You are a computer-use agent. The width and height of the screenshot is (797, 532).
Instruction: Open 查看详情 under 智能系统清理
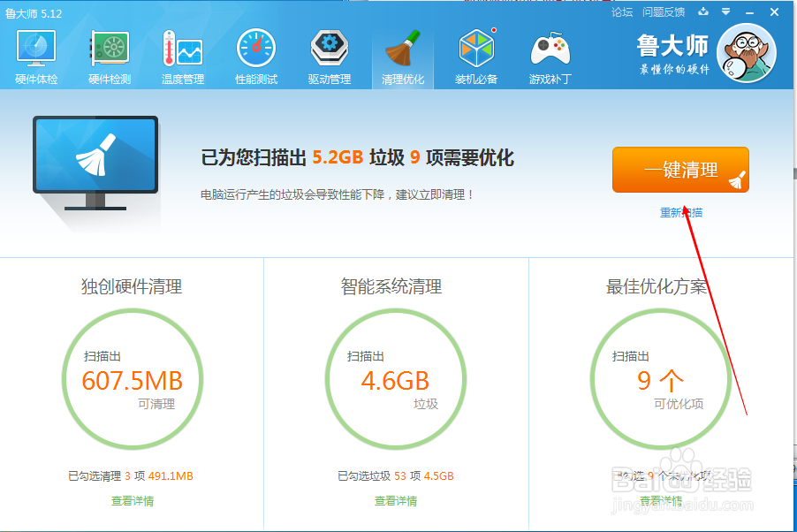tap(396, 501)
